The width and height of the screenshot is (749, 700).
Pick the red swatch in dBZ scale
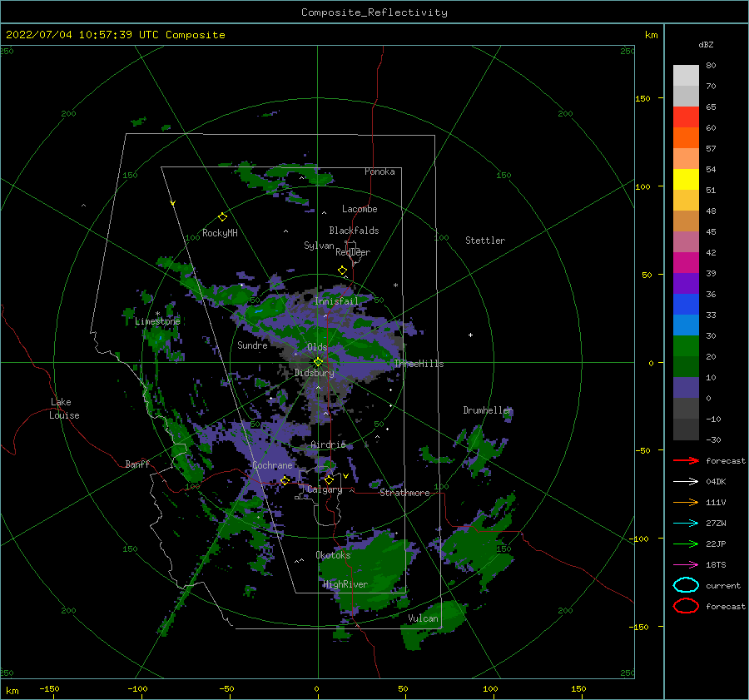tap(686, 117)
